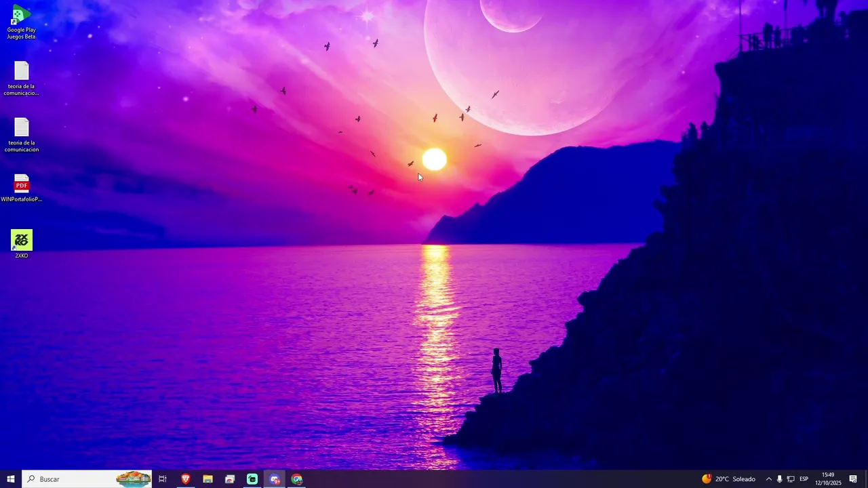868x488 pixels.
Task: Click Show desktop sliver at taskbar end
Action: coord(866,479)
